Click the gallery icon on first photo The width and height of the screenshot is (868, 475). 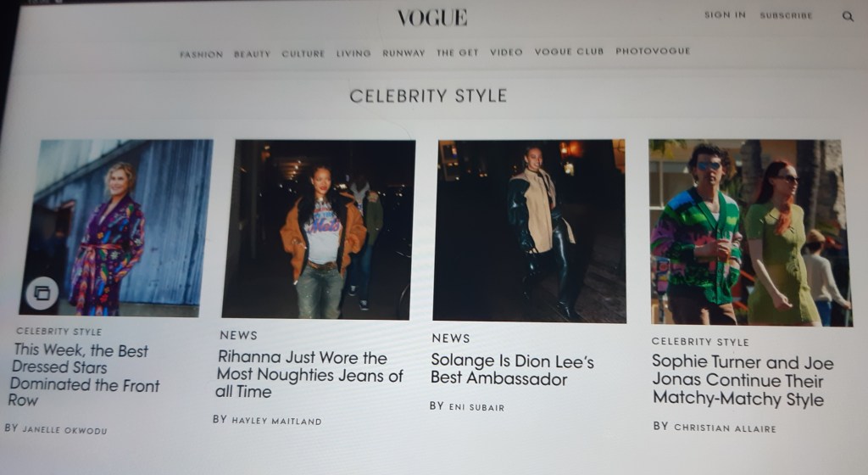(x=42, y=293)
